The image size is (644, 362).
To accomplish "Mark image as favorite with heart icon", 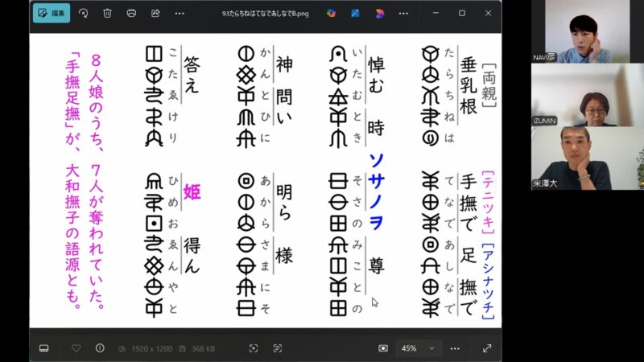I will tap(76, 348).
